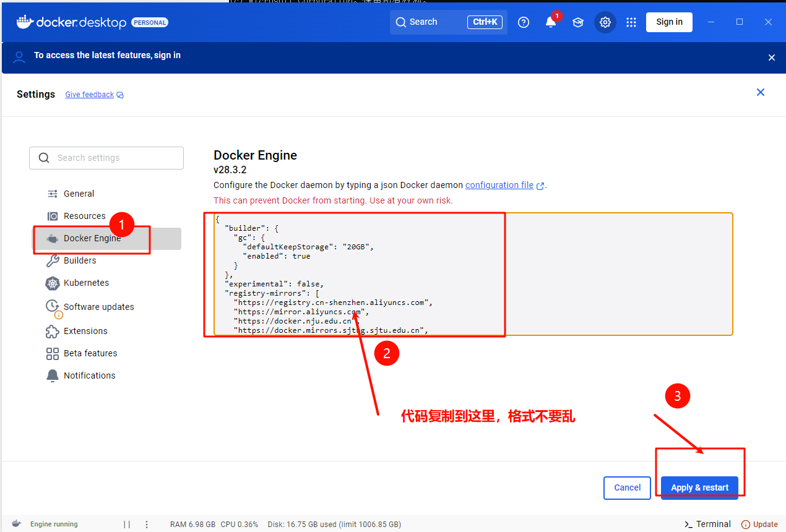
Task: Click the General settings sliders icon
Action: (x=53, y=194)
